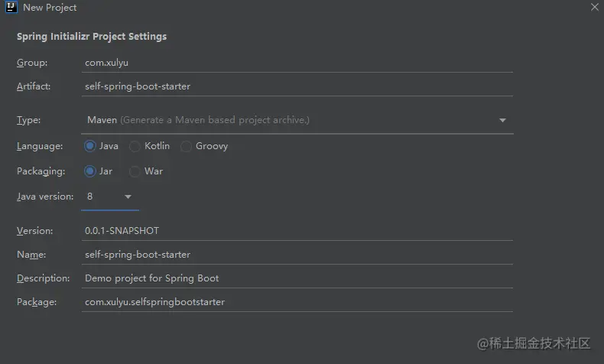Click the Artifact input field
The image size is (604, 364).
point(298,86)
